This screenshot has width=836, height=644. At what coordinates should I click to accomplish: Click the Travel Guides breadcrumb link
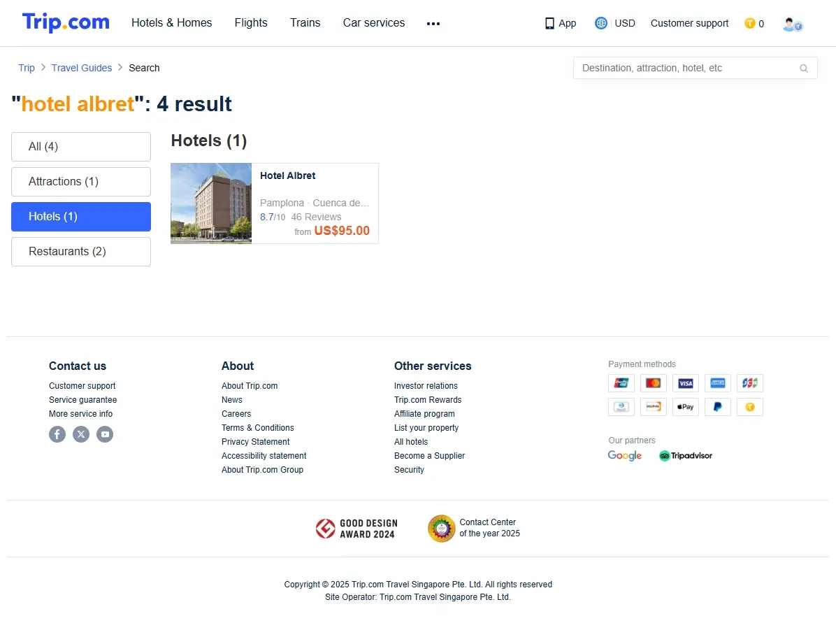[x=82, y=69]
